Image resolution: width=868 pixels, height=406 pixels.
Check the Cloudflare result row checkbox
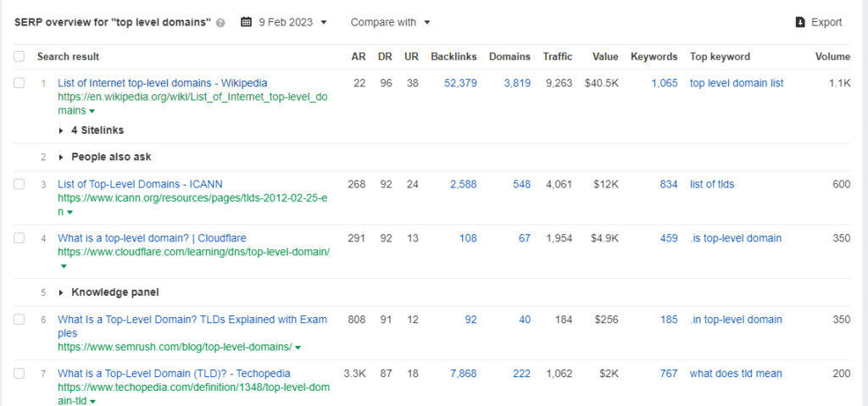19,238
